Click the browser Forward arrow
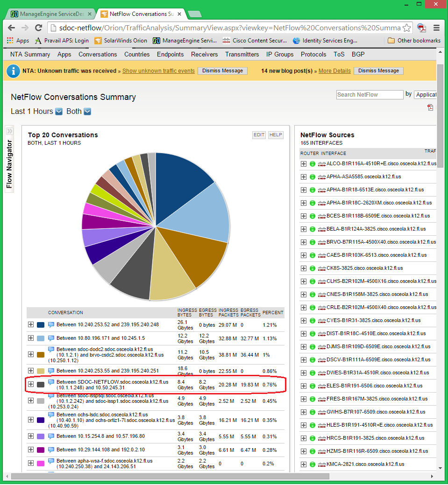448x485 pixels. [25, 28]
